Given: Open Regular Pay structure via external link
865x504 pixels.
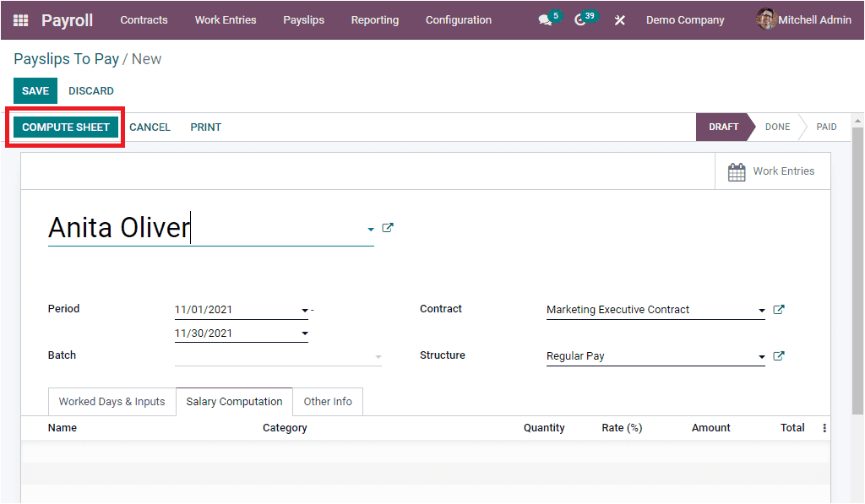Looking at the screenshot, I should click(x=778, y=355).
